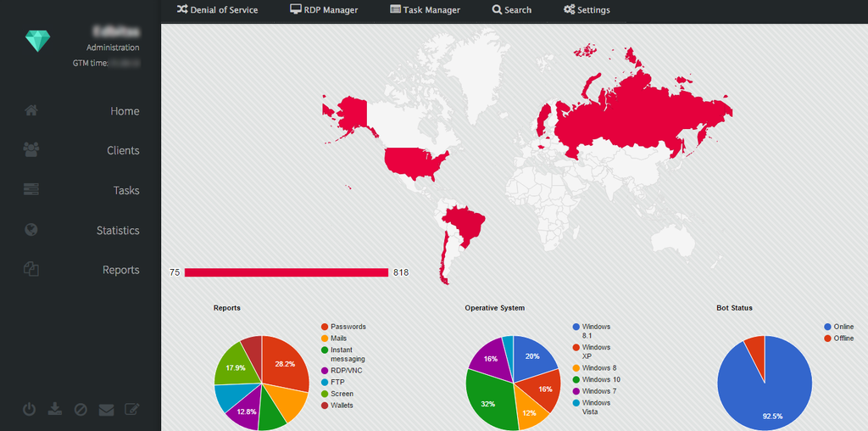Open Settings in the top bar
This screenshot has height=431, width=868.
click(x=587, y=10)
